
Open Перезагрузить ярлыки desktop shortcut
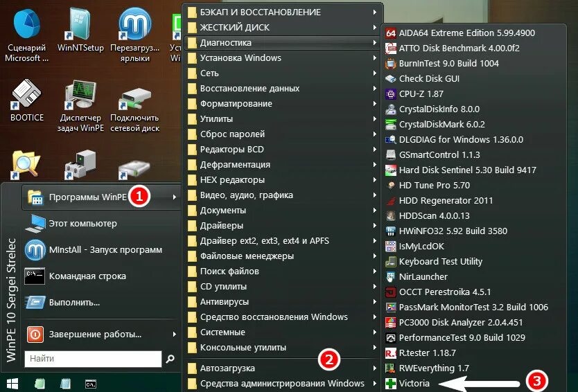click(x=134, y=35)
